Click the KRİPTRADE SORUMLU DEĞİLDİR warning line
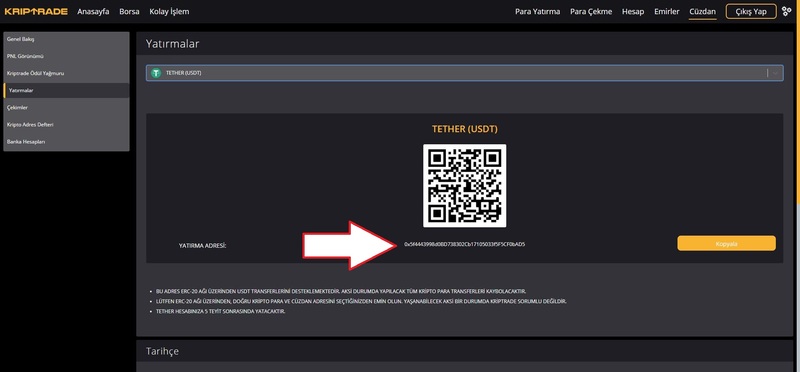The height and width of the screenshot is (372, 800). coord(361,301)
